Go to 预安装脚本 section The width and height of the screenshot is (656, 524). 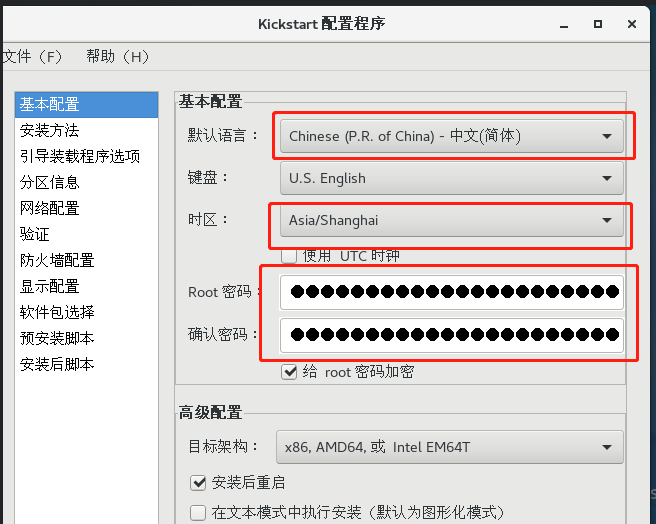pyautogui.click(x=87, y=338)
